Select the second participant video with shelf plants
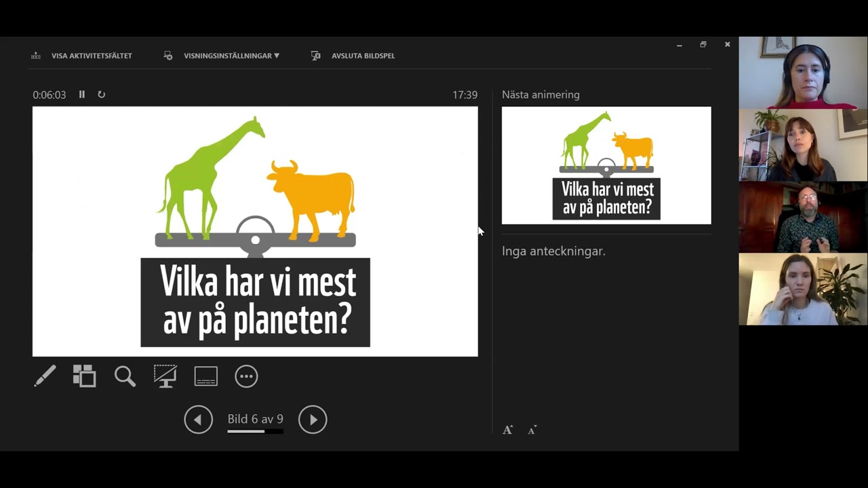 click(803, 145)
